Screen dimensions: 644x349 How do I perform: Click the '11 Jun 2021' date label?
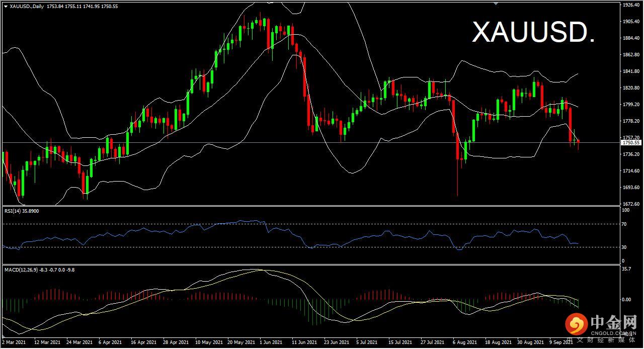tap(304, 342)
